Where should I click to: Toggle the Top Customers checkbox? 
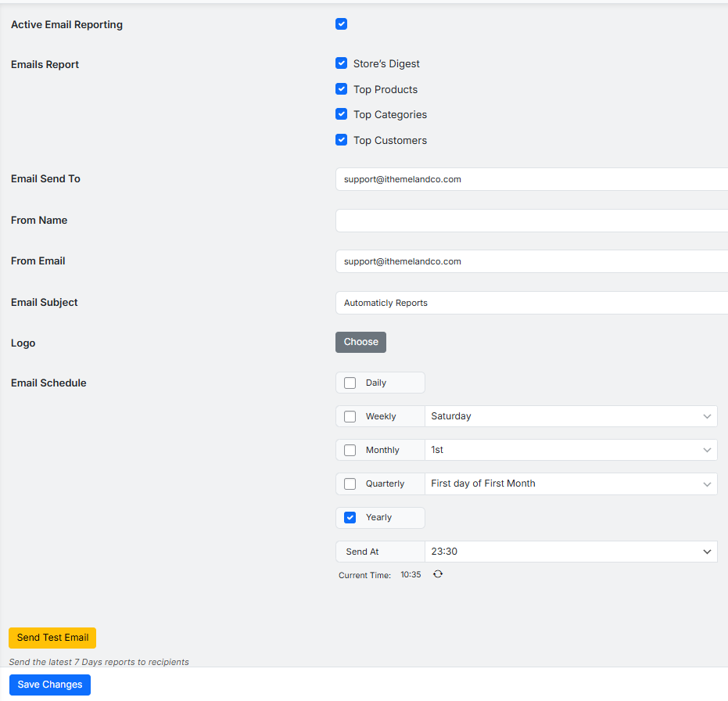pyautogui.click(x=341, y=140)
